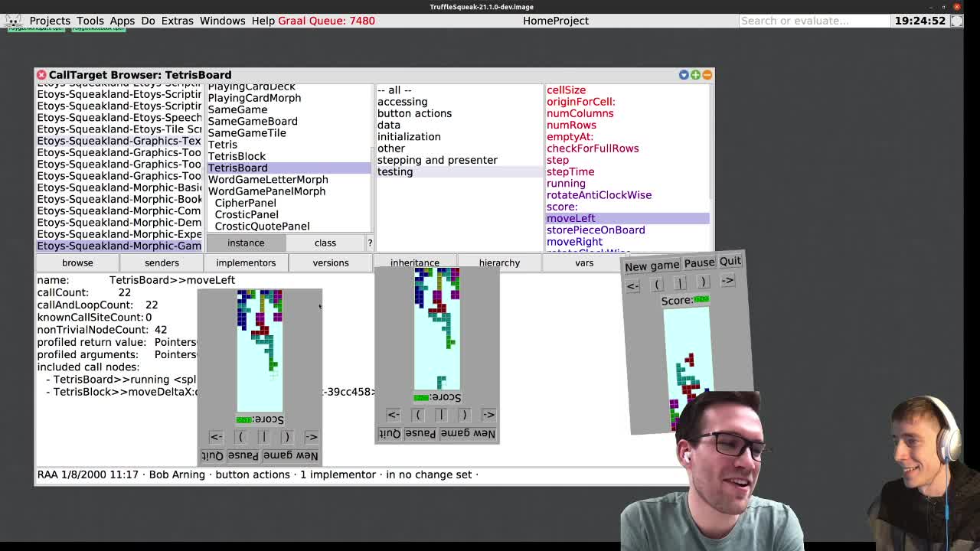Viewport: 980px width, 551px height.
Task: Open the Help menu
Action: 263,21
